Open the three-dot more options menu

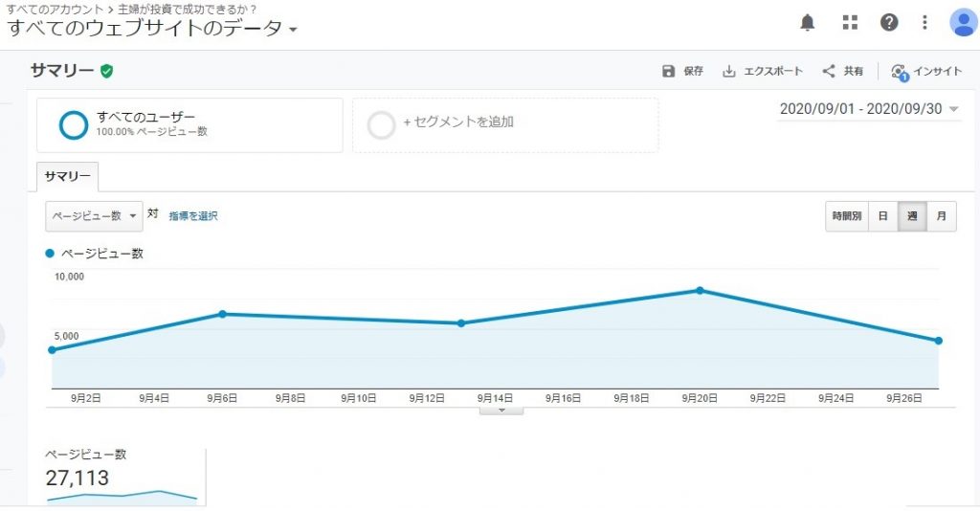coord(924,22)
